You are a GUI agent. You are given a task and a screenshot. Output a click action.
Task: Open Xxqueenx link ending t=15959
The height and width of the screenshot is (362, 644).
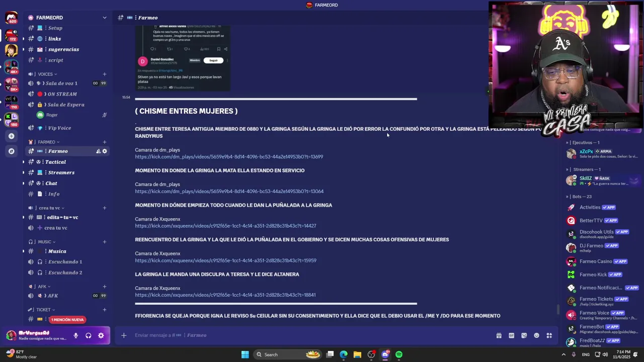coord(225,261)
